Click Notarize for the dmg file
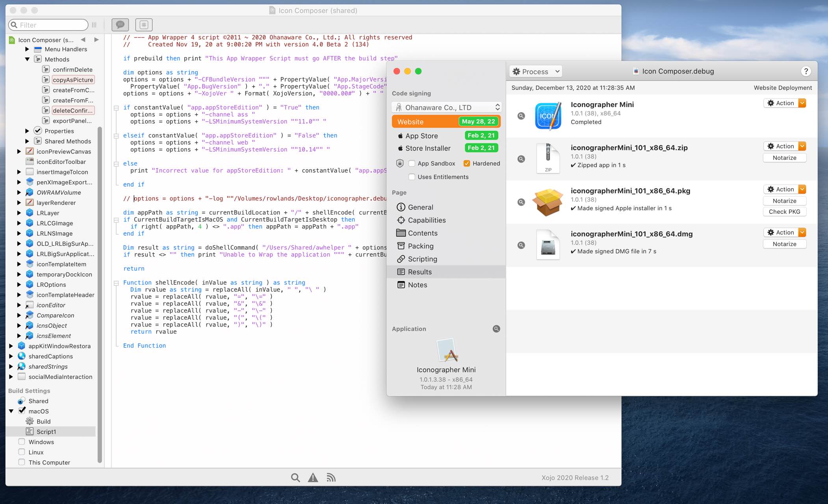This screenshot has width=828, height=504. pyautogui.click(x=784, y=244)
